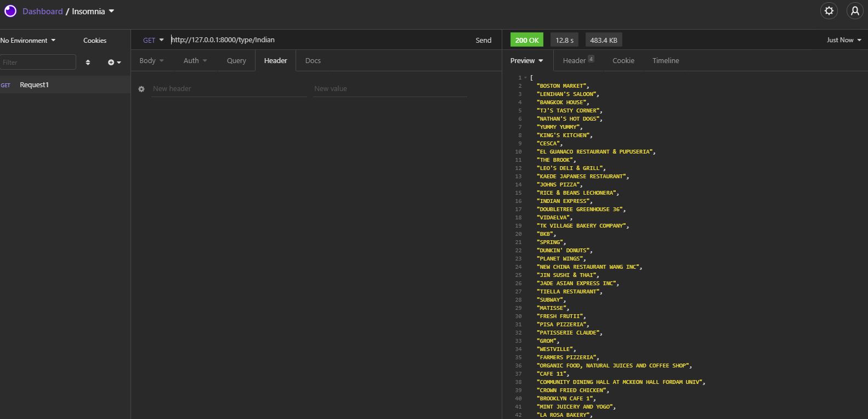The height and width of the screenshot is (419, 868).
Task: Open the settings gear icon
Action: tap(829, 11)
